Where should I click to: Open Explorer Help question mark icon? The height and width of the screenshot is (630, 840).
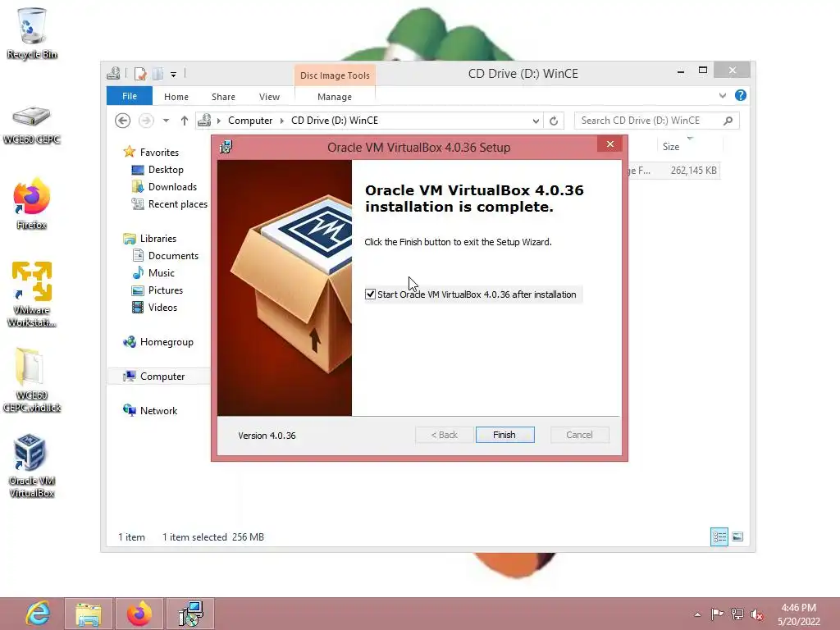(741, 95)
